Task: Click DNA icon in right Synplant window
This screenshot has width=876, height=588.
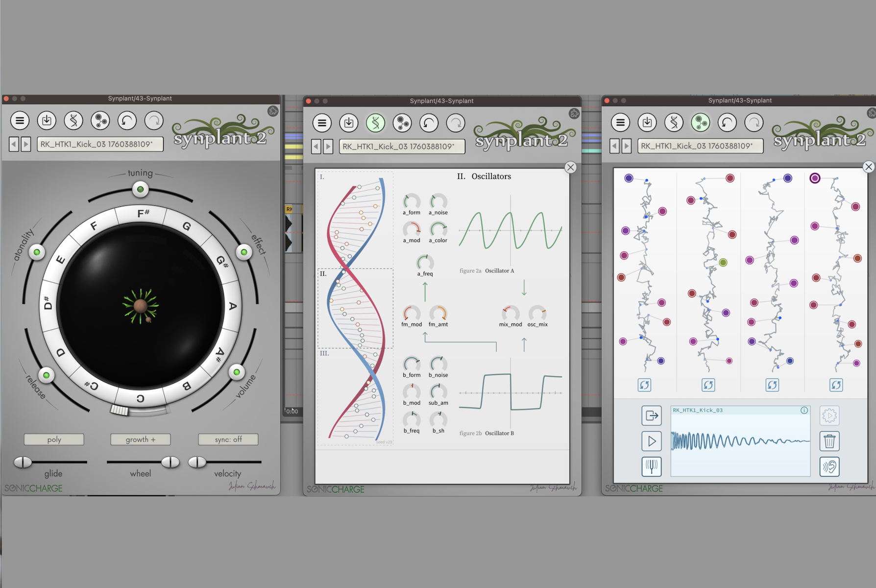Action: [x=674, y=122]
